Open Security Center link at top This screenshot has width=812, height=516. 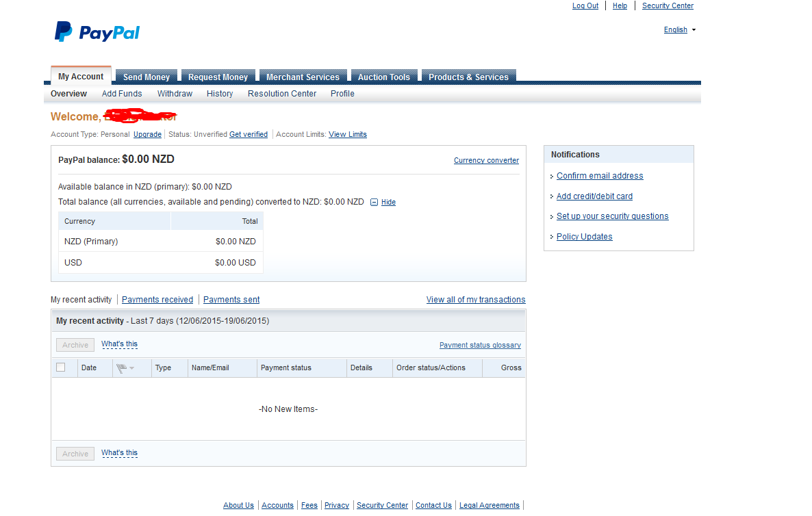(x=668, y=5)
